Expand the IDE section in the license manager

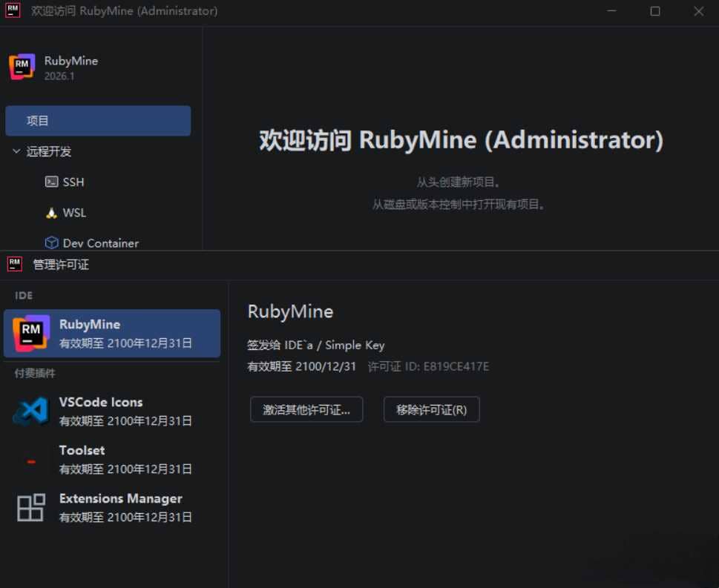coord(23,295)
